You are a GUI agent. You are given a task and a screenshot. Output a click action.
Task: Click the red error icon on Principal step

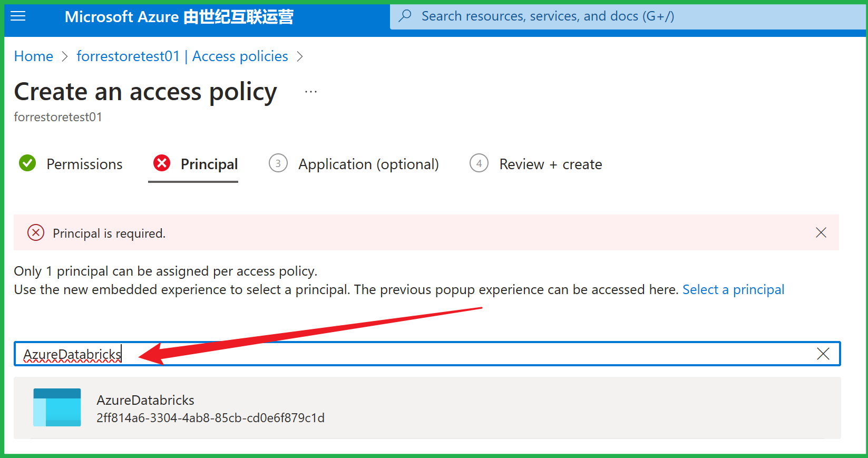pyautogui.click(x=162, y=163)
